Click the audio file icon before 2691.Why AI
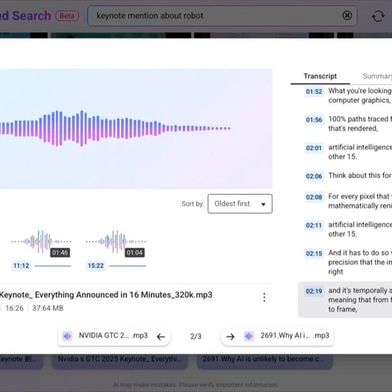 coord(249,336)
